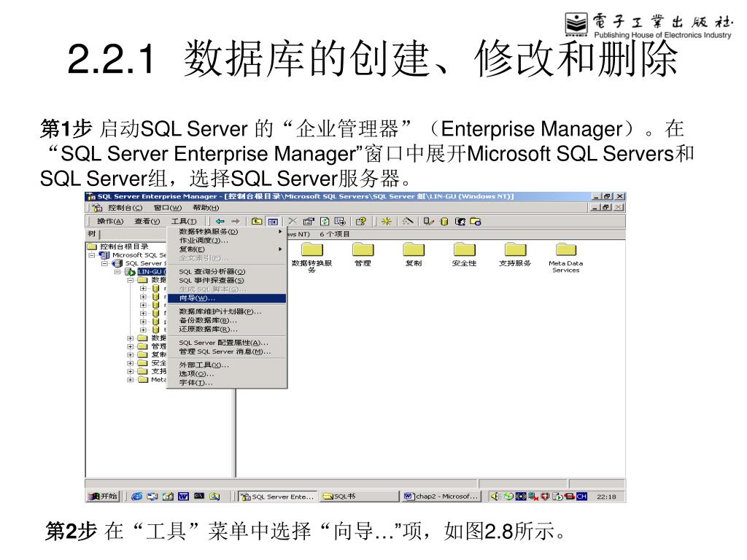The width and height of the screenshot is (747, 560).
Task: Switch to chap2 - Microsof... taskbar button
Action: click(441, 497)
